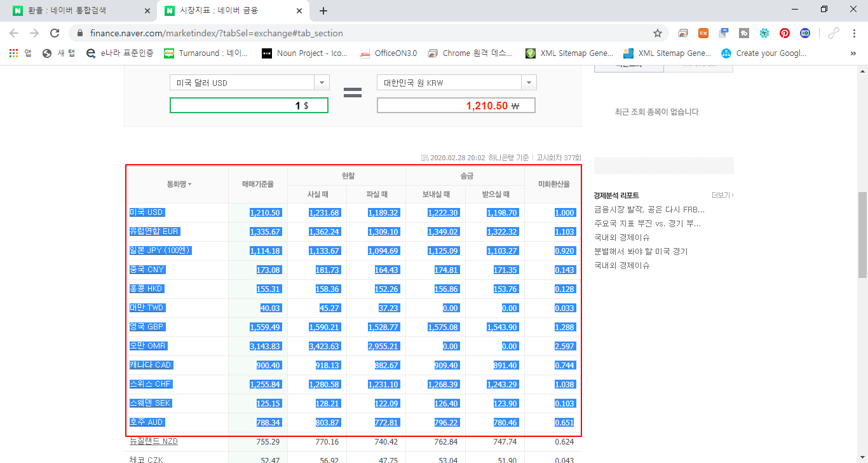Go back using the browser back arrow
Image resolution: width=868 pixels, height=463 pixels.
(14, 33)
